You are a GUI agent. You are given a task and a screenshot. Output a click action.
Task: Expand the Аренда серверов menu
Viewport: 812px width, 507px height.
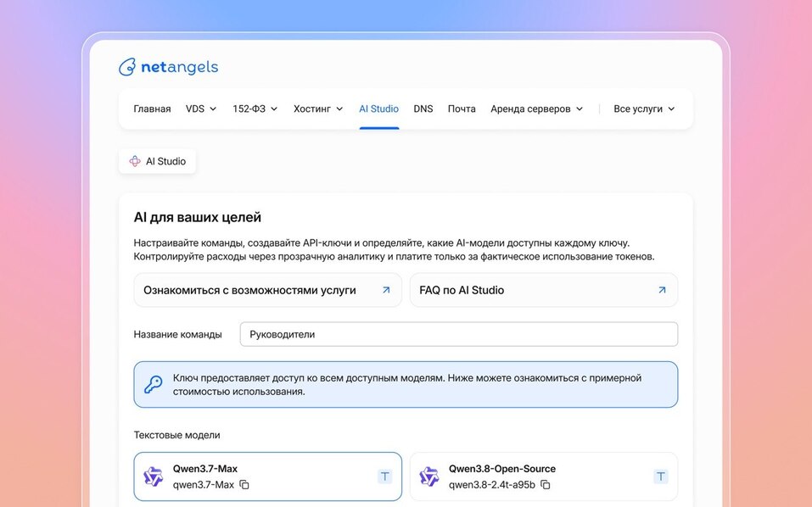coord(536,109)
